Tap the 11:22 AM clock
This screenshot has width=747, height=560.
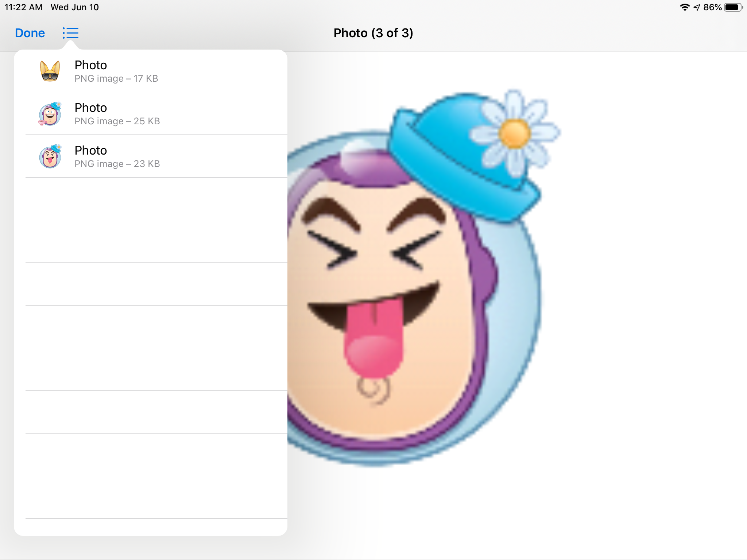tap(23, 7)
